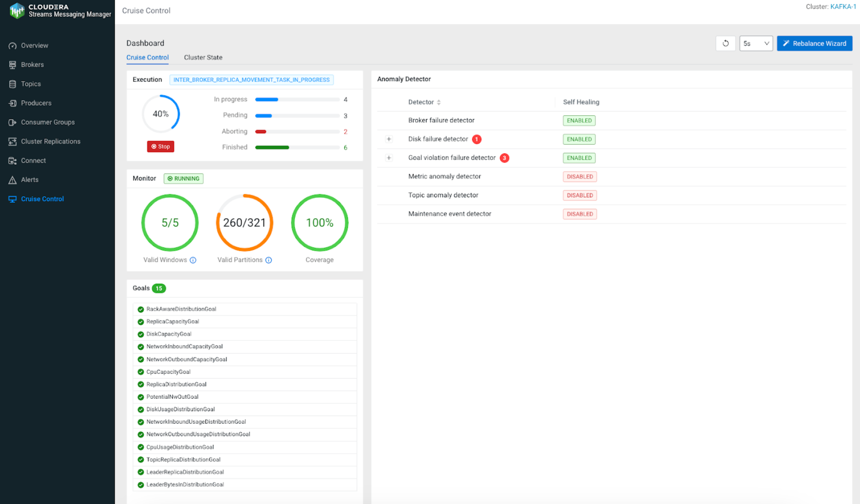This screenshot has width=860, height=504.
Task: Open the 5s refresh interval dropdown
Action: point(756,43)
